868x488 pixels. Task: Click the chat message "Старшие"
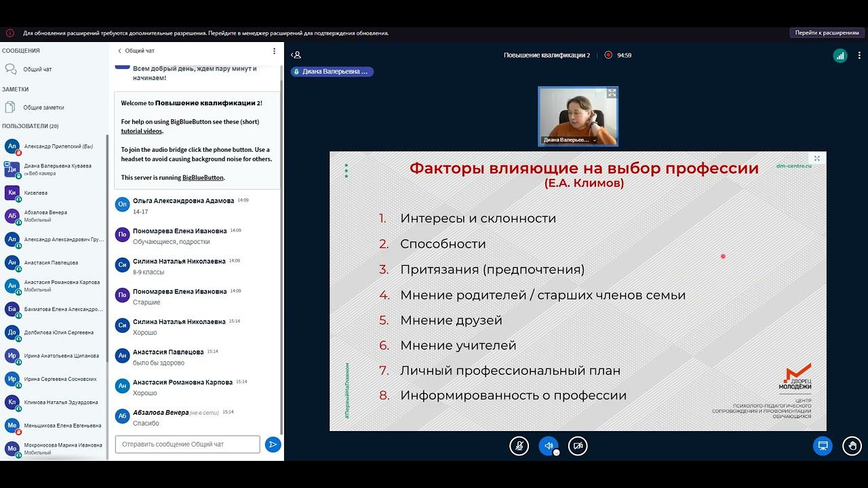tap(146, 302)
